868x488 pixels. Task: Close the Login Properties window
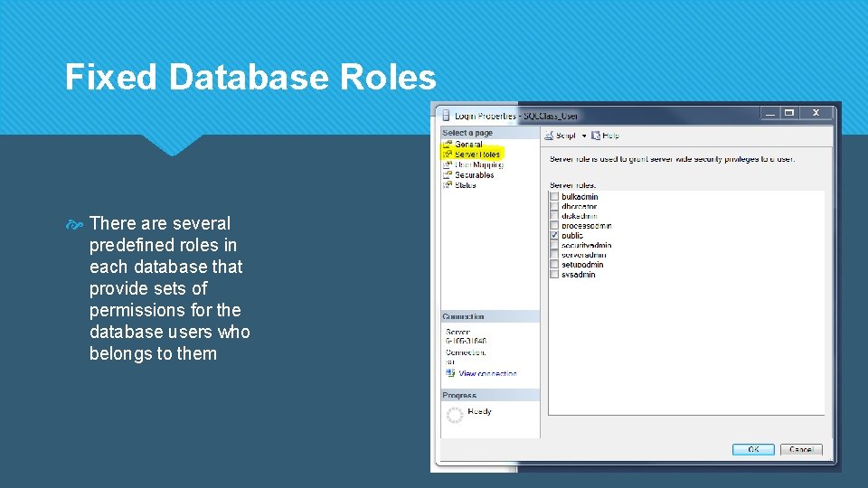(x=816, y=113)
